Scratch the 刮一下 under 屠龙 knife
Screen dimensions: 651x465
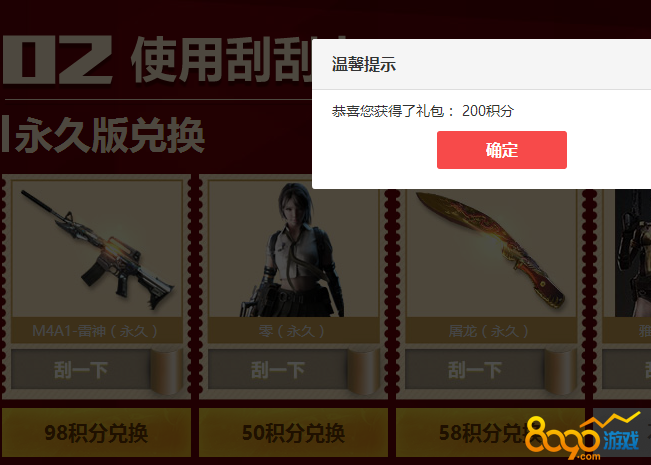point(475,370)
